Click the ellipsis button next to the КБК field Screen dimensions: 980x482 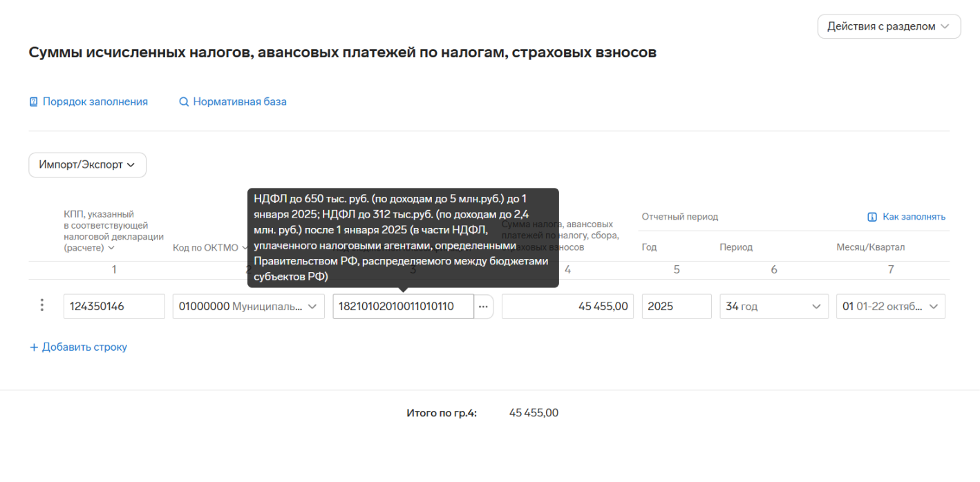pyautogui.click(x=484, y=307)
